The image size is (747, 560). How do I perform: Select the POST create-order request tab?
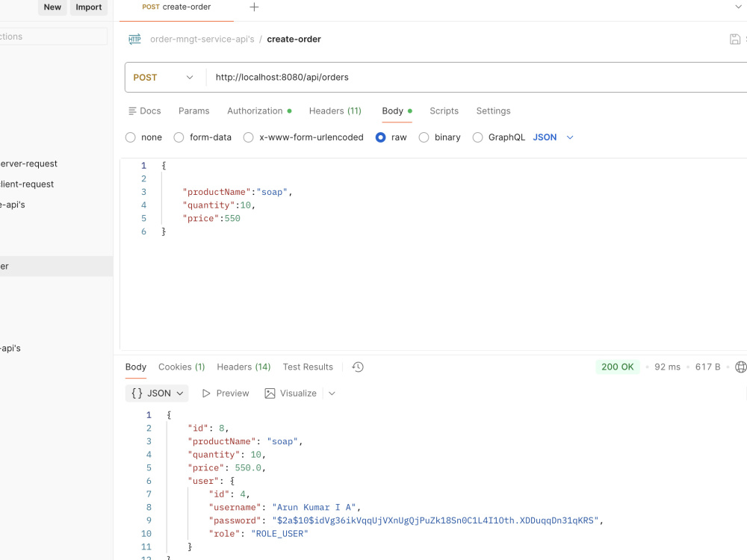(x=176, y=7)
